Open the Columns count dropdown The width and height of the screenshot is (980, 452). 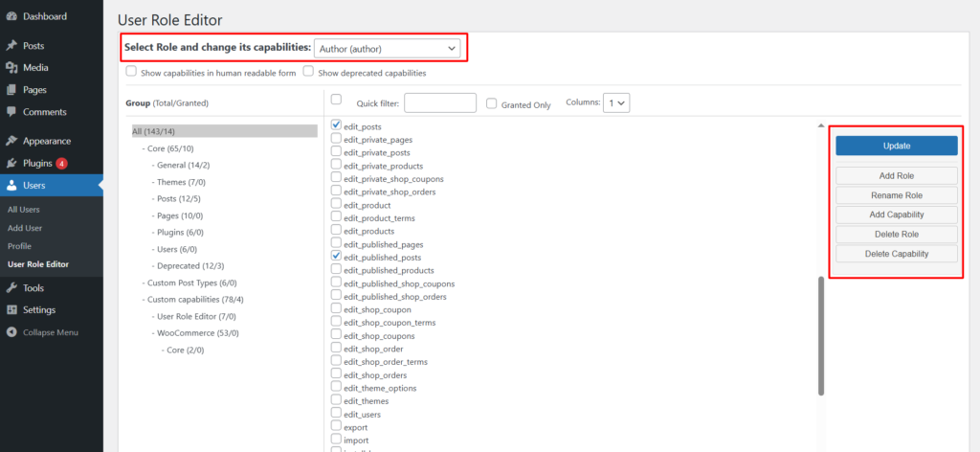pyautogui.click(x=616, y=103)
